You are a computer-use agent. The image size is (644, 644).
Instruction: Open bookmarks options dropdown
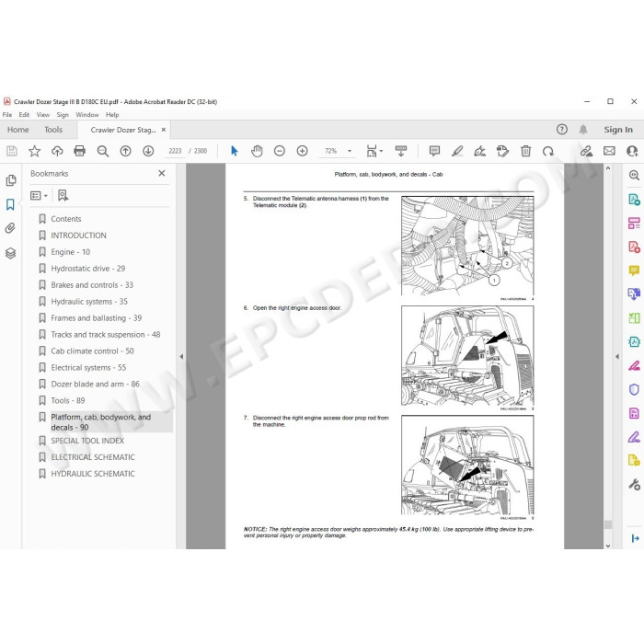point(39,196)
